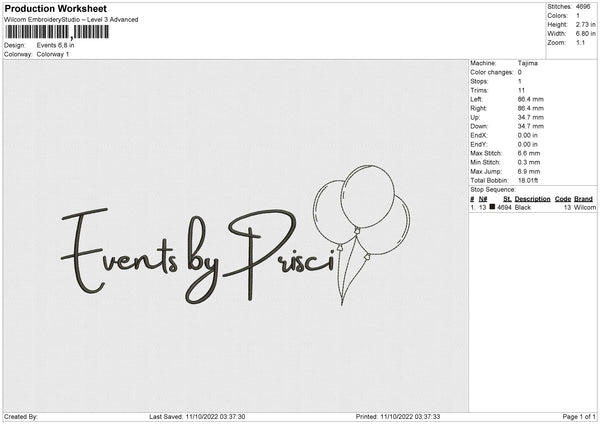600x424 pixels.
Task: Click the 'St.' column header
Action: (507, 199)
